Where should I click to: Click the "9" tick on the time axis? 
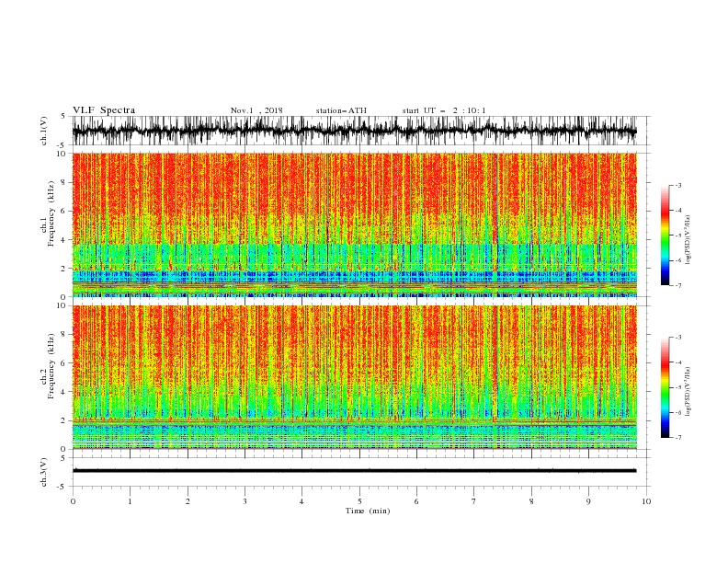[x=588, y=501]
